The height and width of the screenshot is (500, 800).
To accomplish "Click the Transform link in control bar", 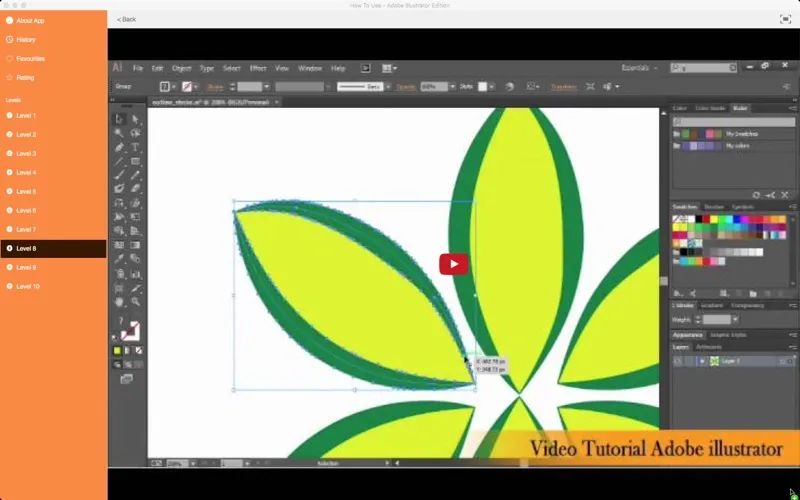I will click(563, 87).
